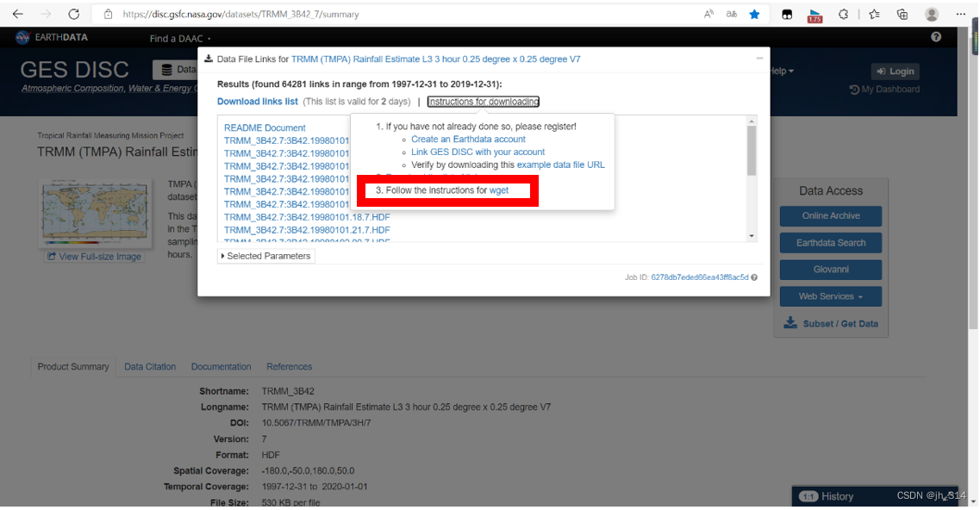Switch to the References tab
Image resolution: width=980 pixels, height=510 pixels.
[x=289, y=367]
